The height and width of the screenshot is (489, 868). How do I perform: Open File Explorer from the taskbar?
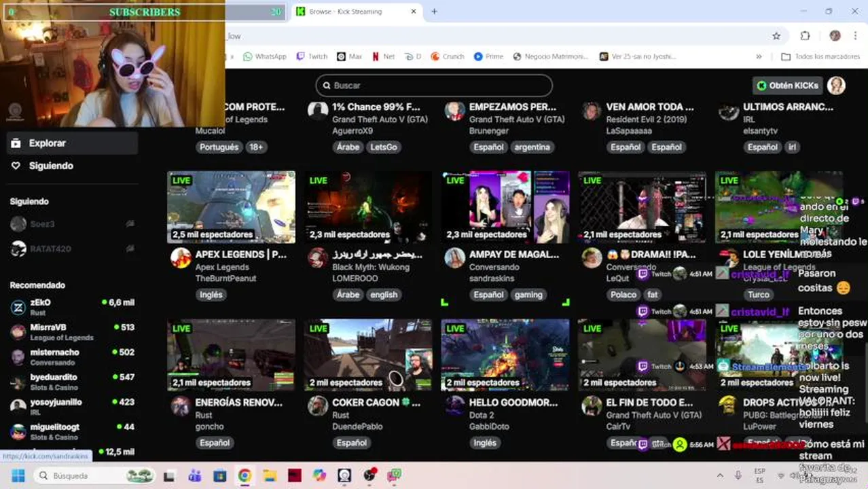pos(270,475)
